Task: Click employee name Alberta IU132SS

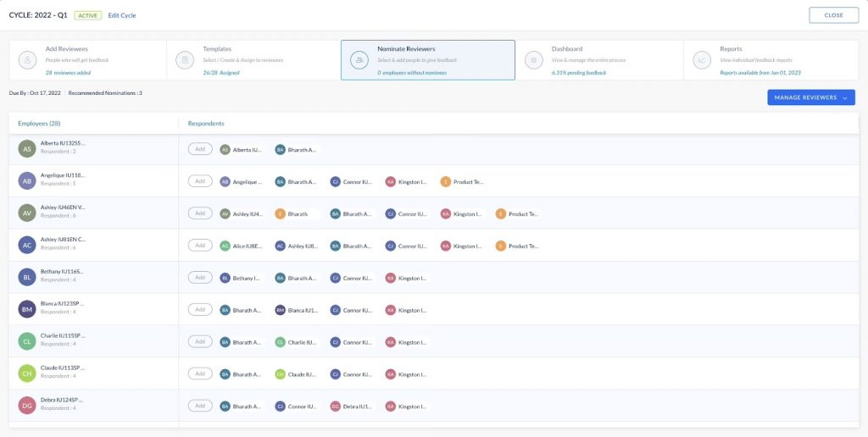Action: [x=63, y=143]
